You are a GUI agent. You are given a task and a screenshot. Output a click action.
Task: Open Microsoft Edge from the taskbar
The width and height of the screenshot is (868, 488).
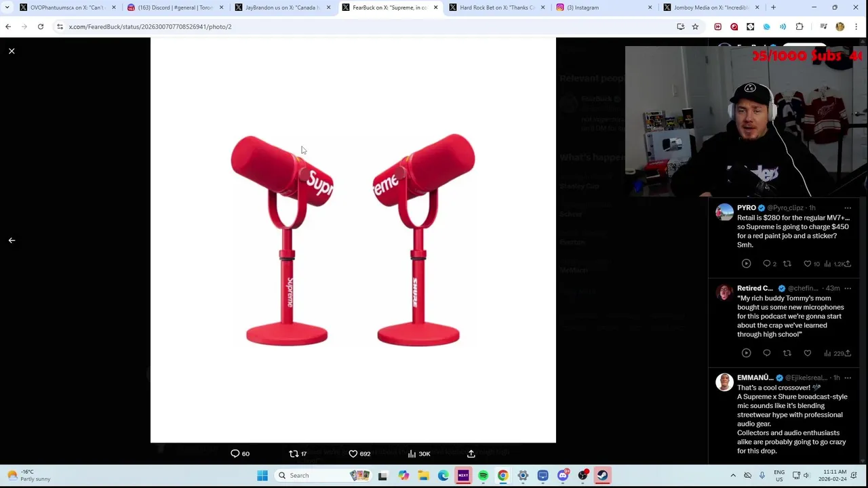click(x=443, y=475)
